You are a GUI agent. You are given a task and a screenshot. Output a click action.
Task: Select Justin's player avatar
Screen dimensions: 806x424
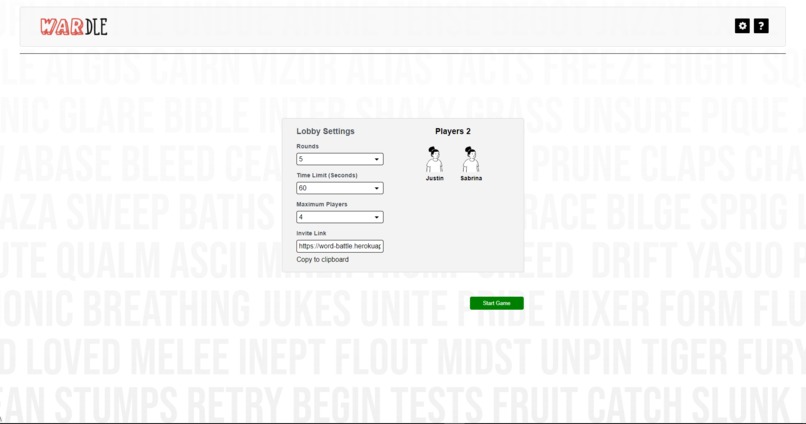(434, 159)
